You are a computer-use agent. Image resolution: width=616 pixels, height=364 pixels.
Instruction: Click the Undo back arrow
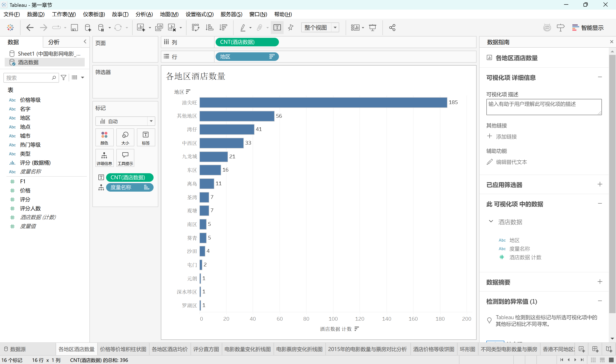coord(30,28)
